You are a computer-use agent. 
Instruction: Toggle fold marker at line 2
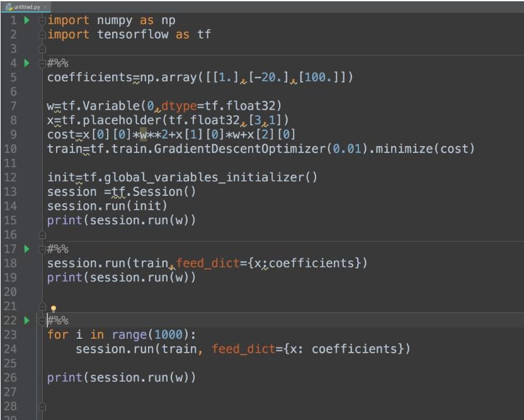[x=42, y=35]
